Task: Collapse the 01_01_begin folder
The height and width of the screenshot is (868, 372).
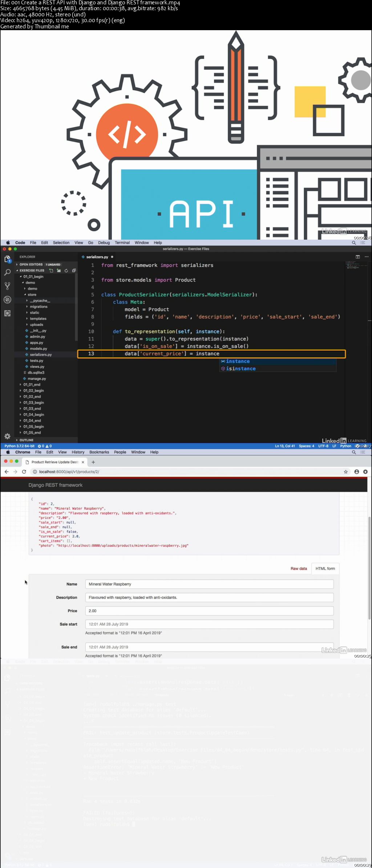Action: (33, 277)
